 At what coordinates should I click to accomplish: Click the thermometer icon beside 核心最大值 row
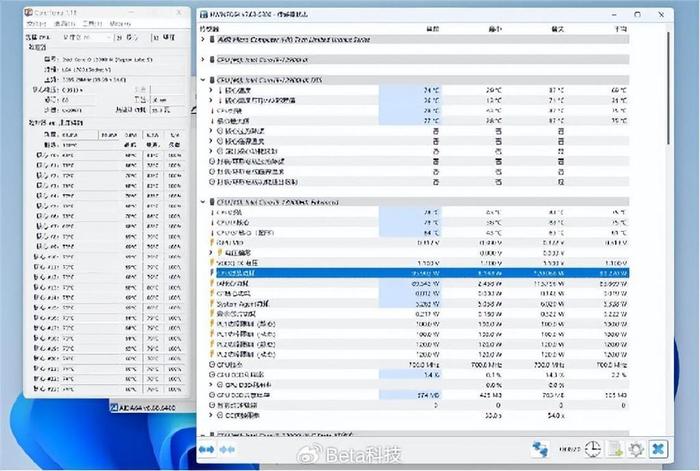[x=212, y=121]
